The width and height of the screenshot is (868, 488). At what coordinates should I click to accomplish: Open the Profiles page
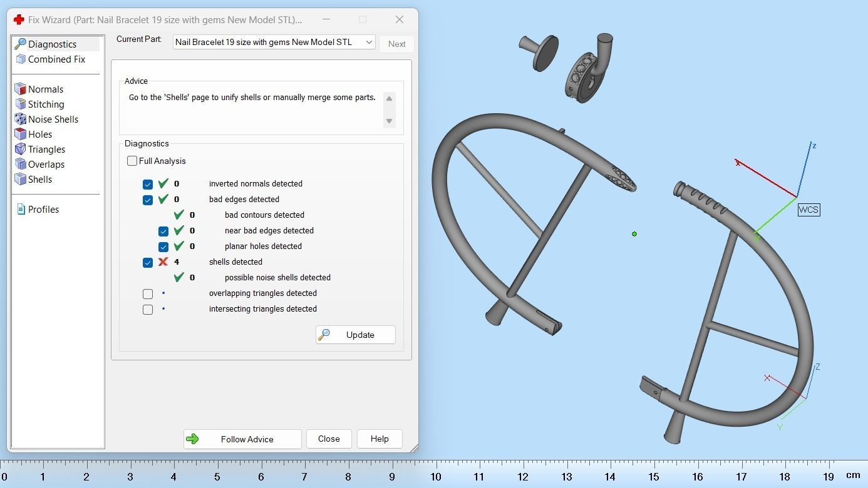[44, 209]
